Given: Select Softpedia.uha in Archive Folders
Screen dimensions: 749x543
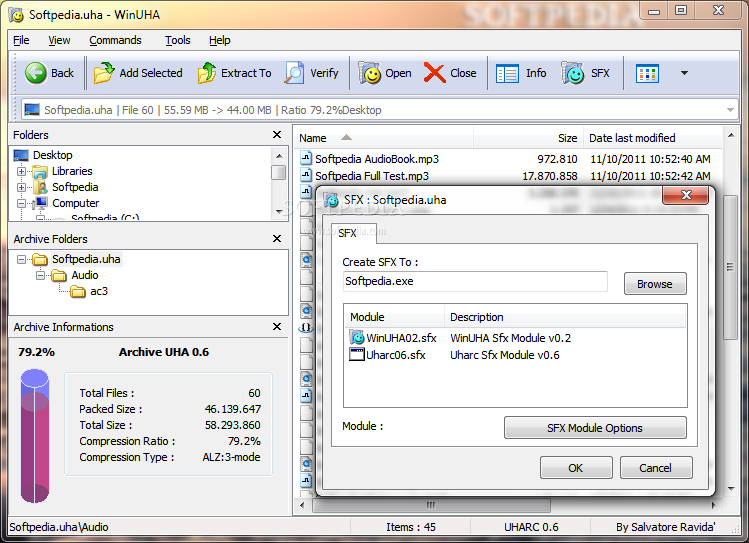Looking at the screenshot, I should tap(86, 259).
